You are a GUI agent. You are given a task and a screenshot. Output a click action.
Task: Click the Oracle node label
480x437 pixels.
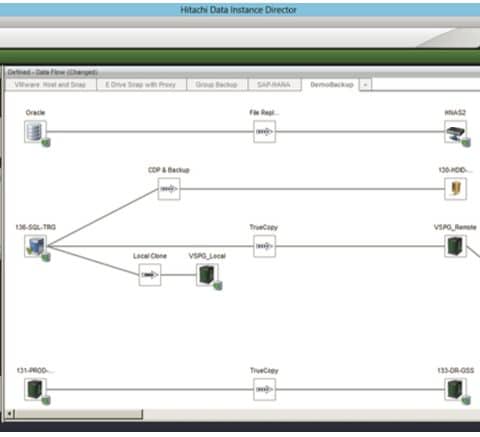click(35, 113)
